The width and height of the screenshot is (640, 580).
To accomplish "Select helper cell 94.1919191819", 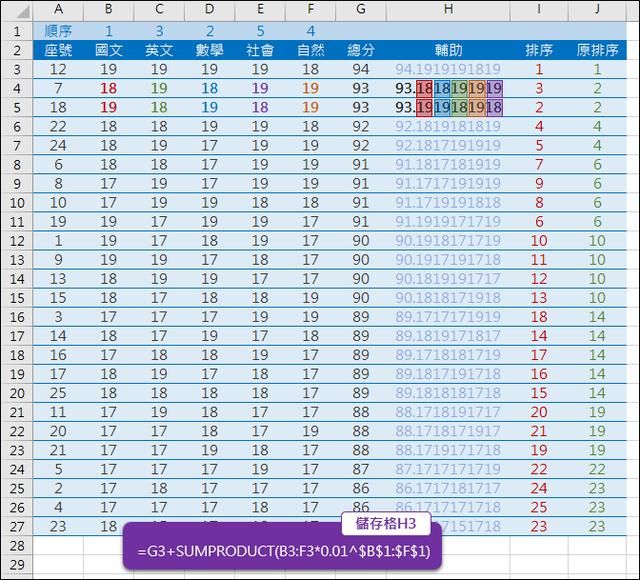I will (x=448, y=69).
